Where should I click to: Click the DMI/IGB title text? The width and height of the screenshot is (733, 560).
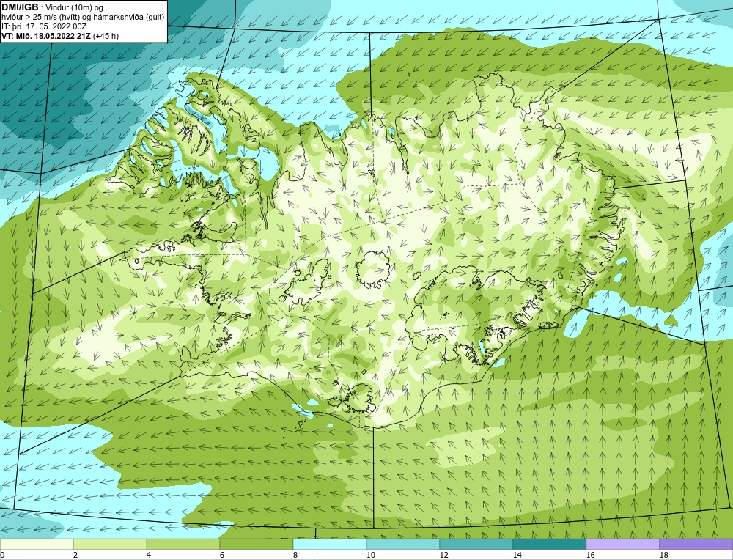pos(20,7)
